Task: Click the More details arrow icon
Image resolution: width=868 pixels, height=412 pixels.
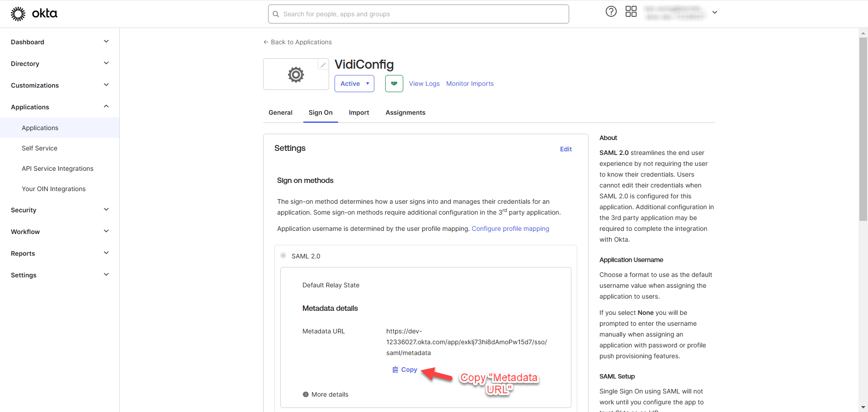Action: tap(306, 394)
